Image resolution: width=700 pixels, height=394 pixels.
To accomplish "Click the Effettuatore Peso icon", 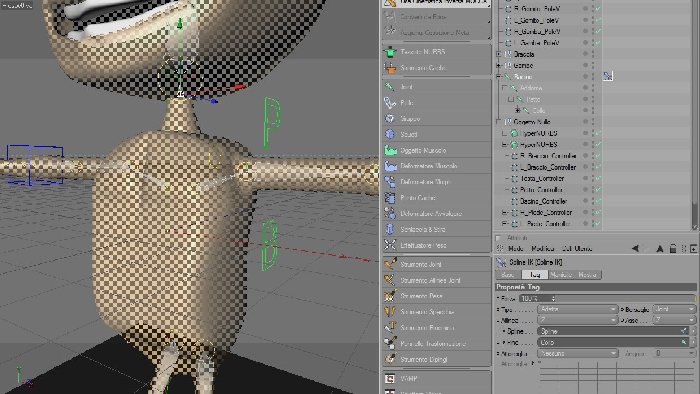I will coord(390,245).
